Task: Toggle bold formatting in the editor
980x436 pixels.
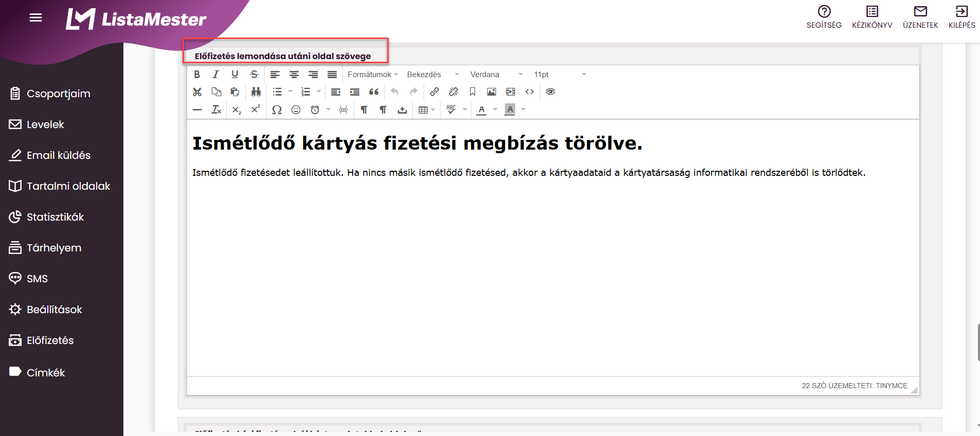Action: pos(197,75)
